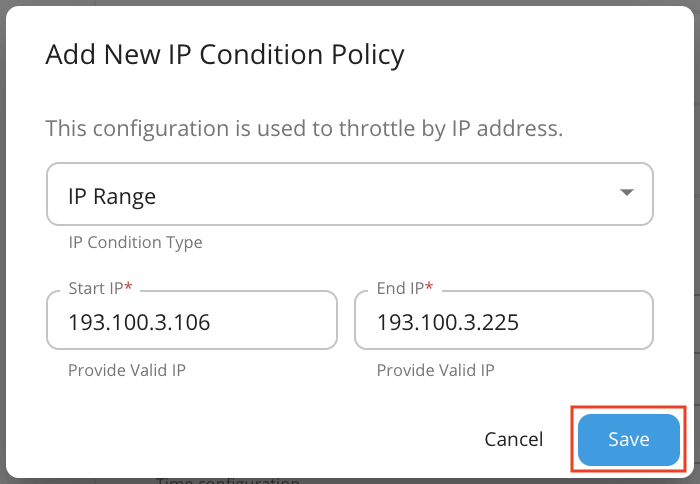This screenshot has width=700, height=484.
Task: Place cursor in the 193.100.3.106 value
Action: tap(139, 322)
